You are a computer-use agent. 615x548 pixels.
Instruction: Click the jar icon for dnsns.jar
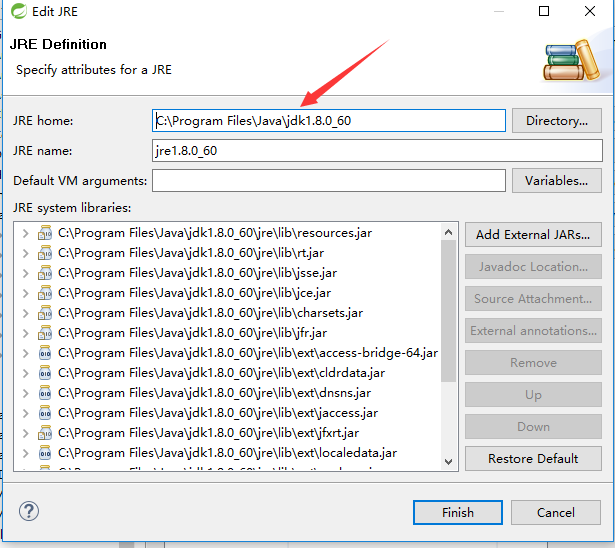click(45, 393)
